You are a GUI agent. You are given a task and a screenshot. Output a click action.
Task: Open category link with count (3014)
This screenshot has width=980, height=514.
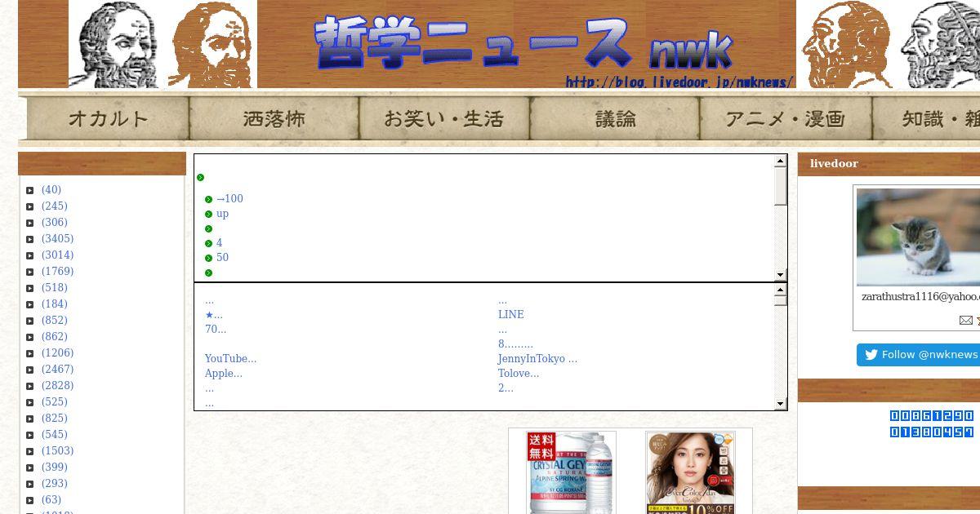[x=58, y=255]
